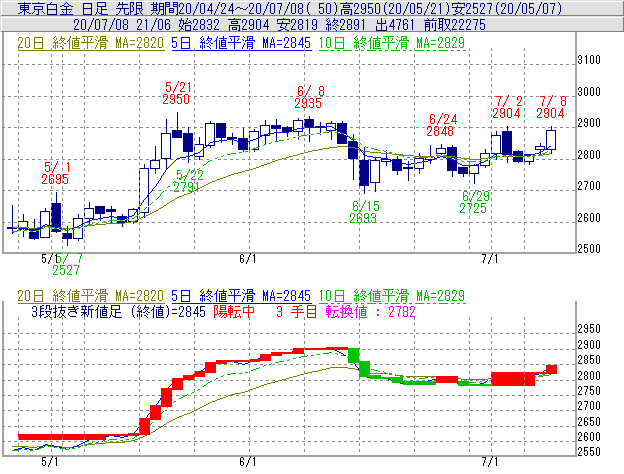Image resolution: width=624 pixels, height=474 pixels.
Task: Click the 5/1 date label under lower chart
Action: 50,462
